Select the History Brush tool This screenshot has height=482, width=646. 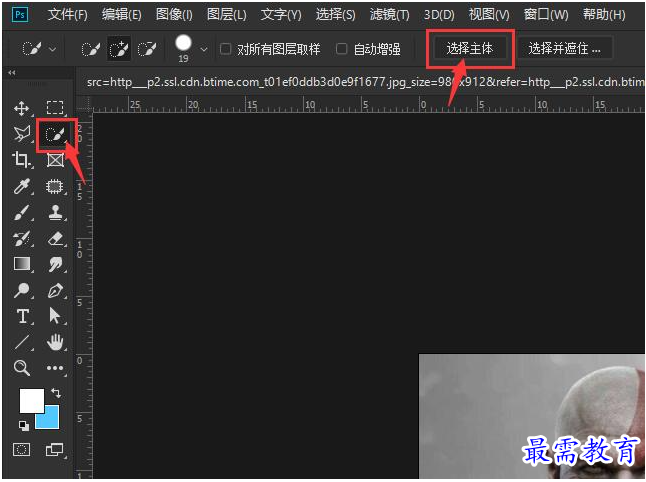(x=21, y=239)
